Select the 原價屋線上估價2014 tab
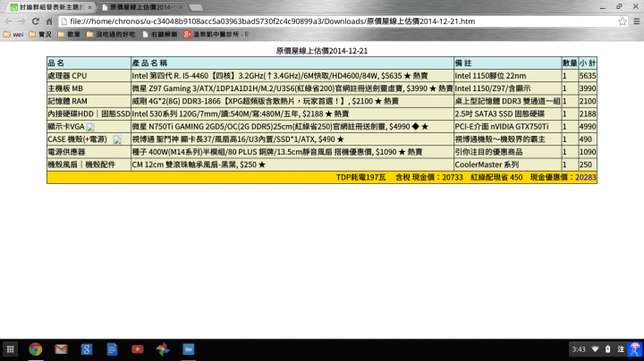The image size is (644, 361). [x=141, y=7]
